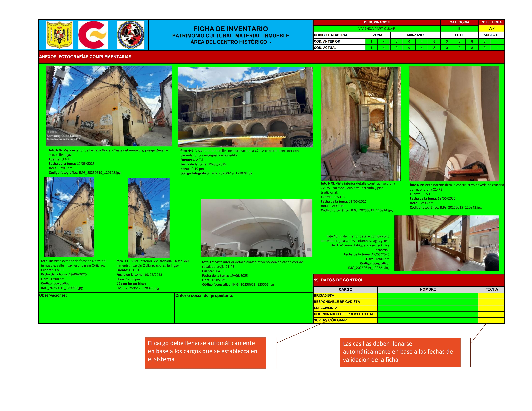The image size is (532, 411).
Task: Select foto 12 barrel vault photo
Action: 256,228
